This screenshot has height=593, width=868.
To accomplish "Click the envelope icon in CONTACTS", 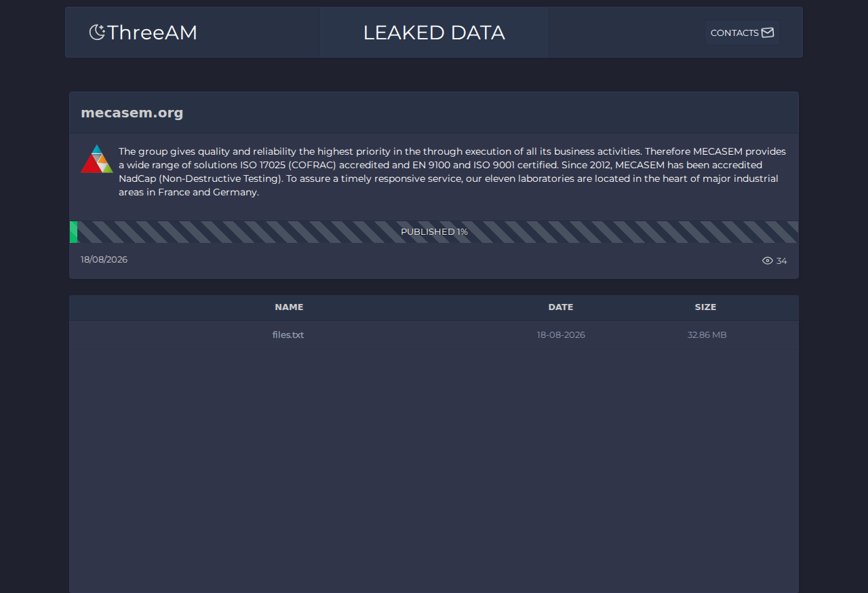I will [768, 33].
